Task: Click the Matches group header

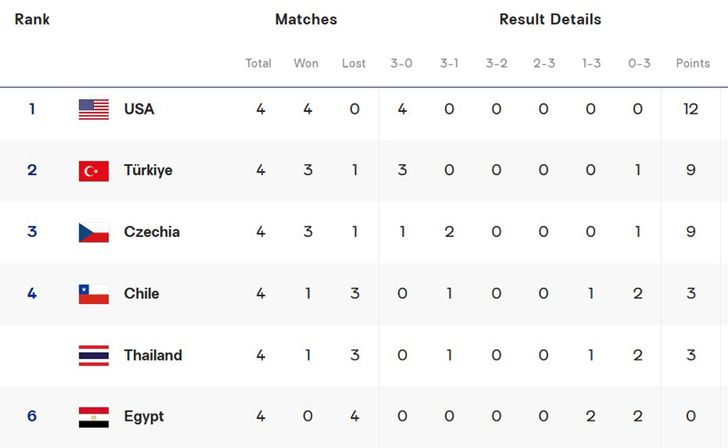Action: coord(306,19)
